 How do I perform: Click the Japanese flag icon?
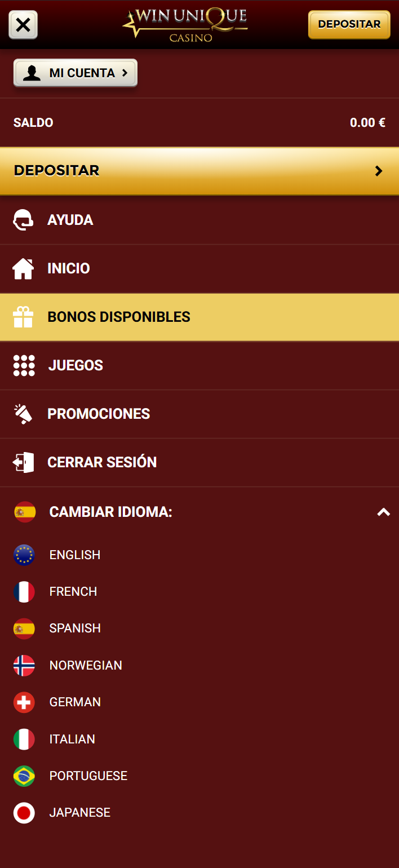24,813
